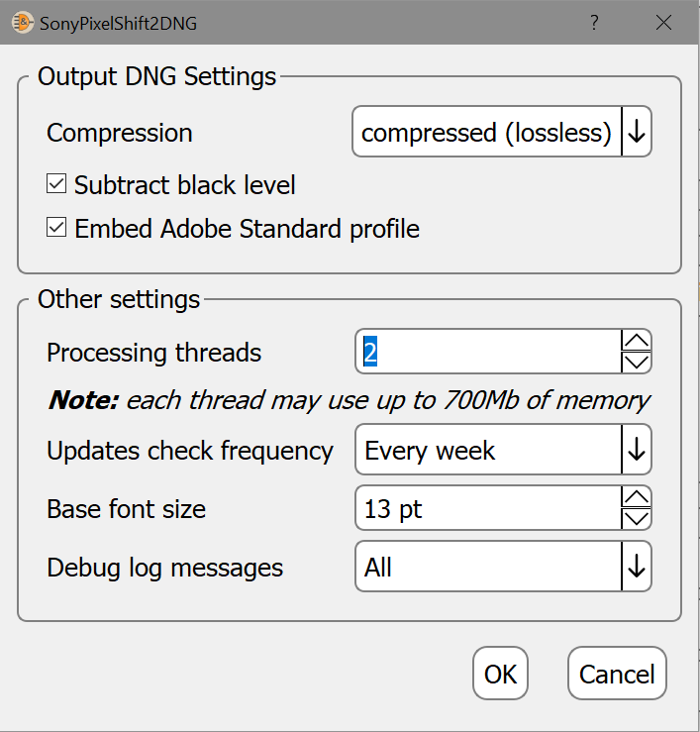Click the question mark help button

coord(594,23)
